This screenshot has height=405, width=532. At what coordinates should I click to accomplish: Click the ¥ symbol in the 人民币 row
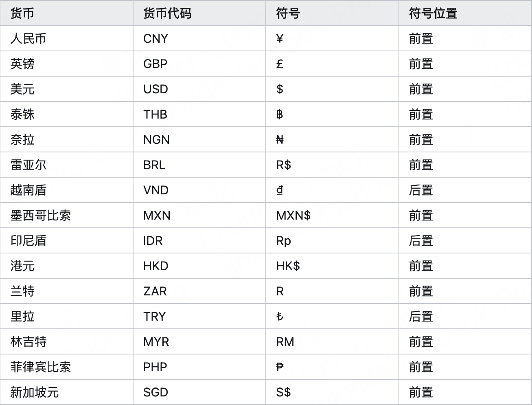click(280, 39)
